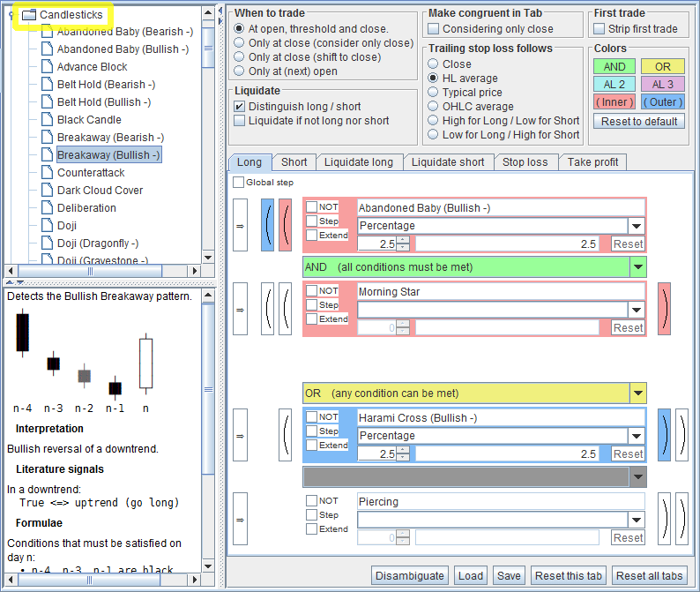Click the second open bracket in Morning Star row
Viewport: 700px width, 592px height.
pyautogui.click(x=286, y=309)
